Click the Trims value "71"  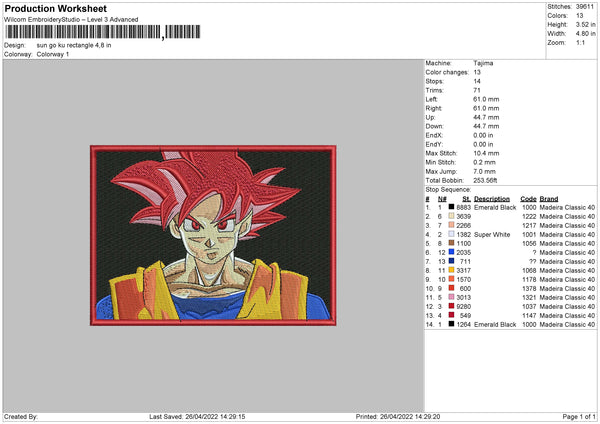[477, 90]
